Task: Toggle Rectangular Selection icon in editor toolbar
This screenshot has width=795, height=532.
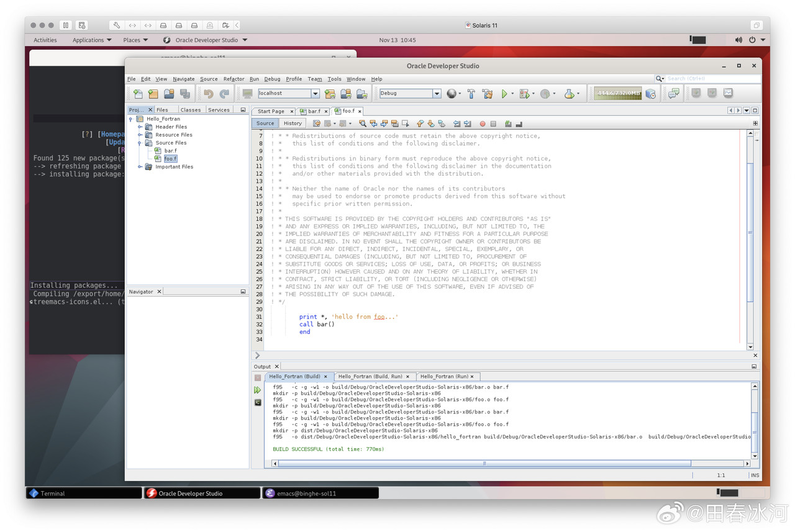Action: pos(405,124)
